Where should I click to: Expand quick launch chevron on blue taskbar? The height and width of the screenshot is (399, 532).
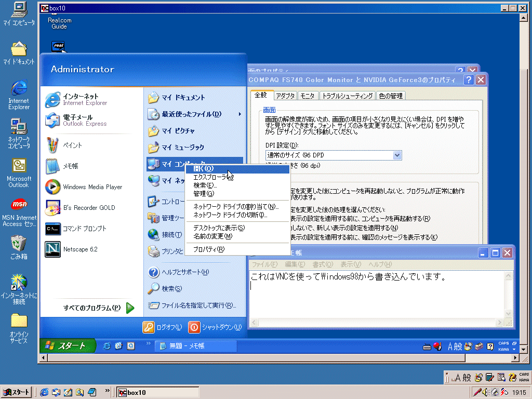point(148,343)
